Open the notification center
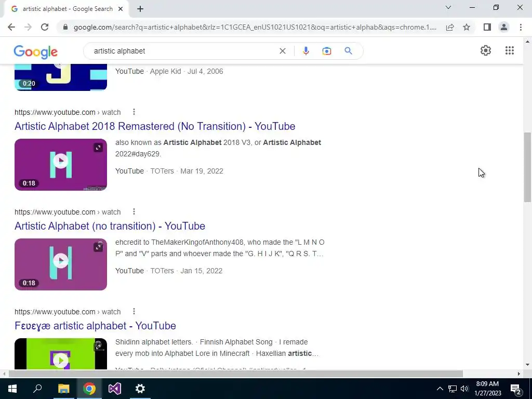Screen dimensions: 532x399 516,389
